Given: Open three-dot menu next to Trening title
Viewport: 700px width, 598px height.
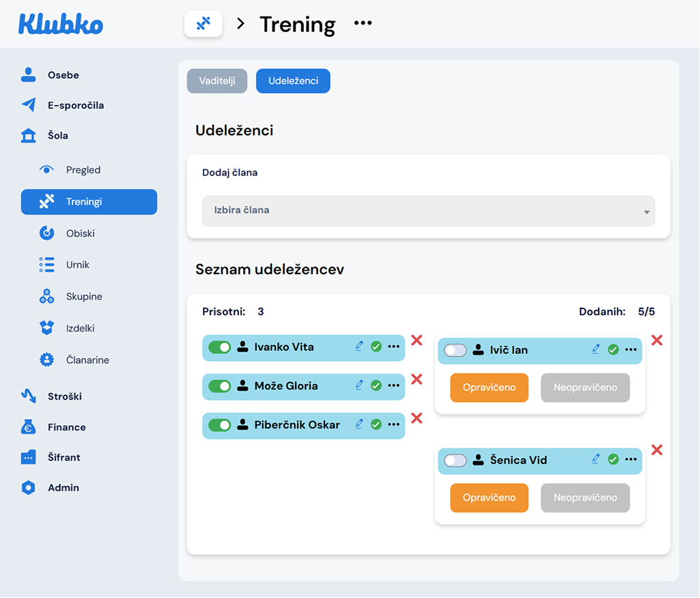Looking at the screenshot, I should click(363, 24).
